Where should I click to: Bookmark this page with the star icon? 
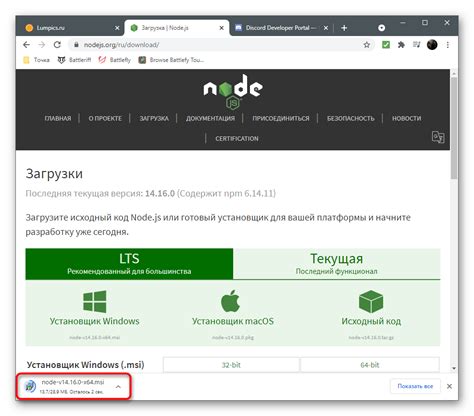point(367,45)
